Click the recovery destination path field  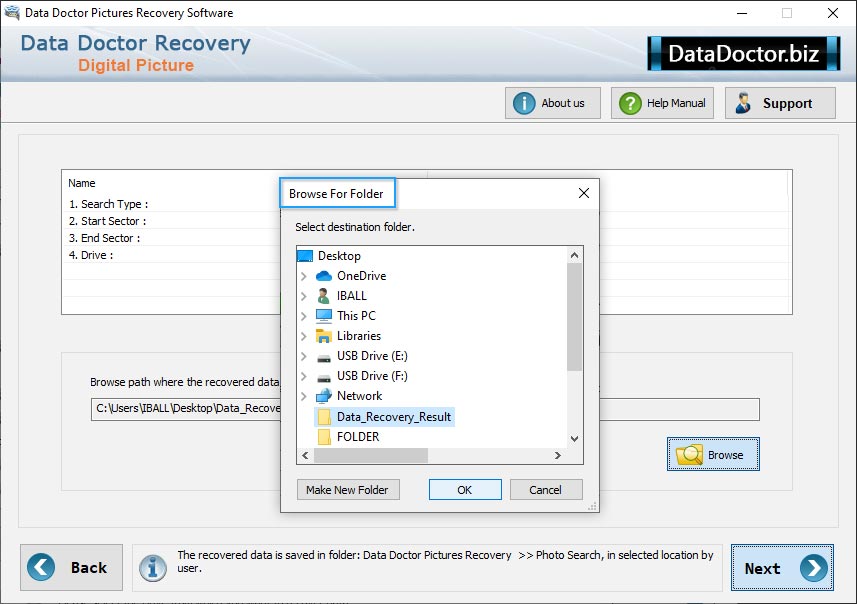(185, 409)
